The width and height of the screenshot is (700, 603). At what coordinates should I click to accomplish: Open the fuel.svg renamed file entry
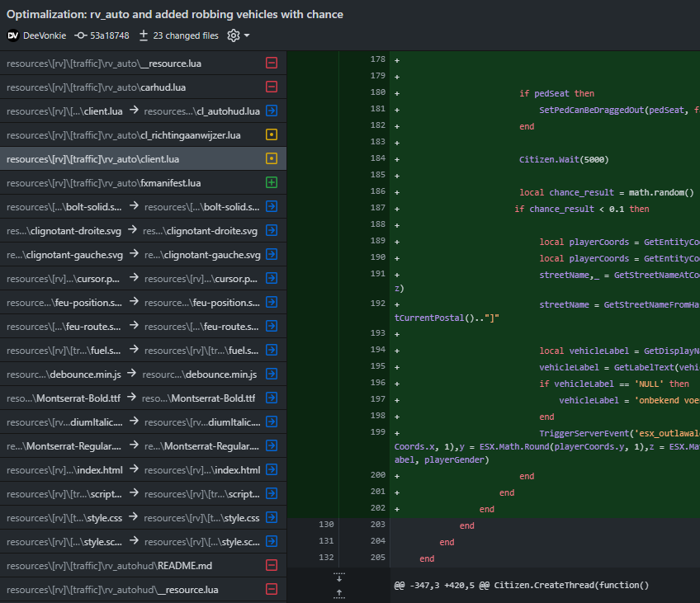tap(132, 350)
